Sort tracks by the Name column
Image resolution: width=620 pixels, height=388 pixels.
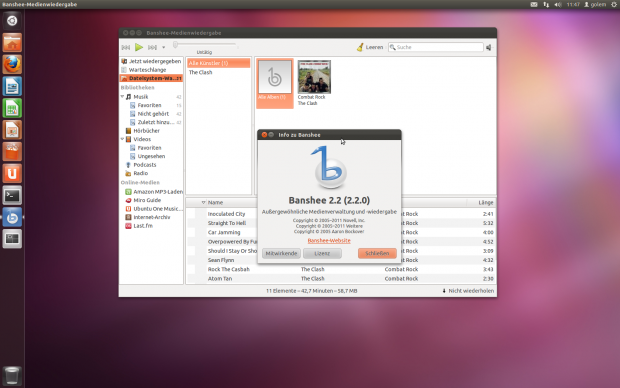coord(215,203)
